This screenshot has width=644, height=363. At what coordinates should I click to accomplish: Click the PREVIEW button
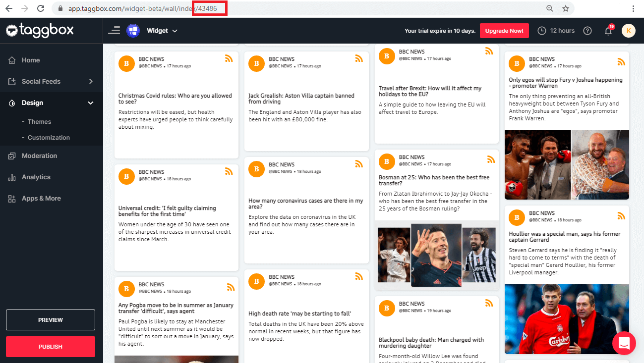(51, 320)
